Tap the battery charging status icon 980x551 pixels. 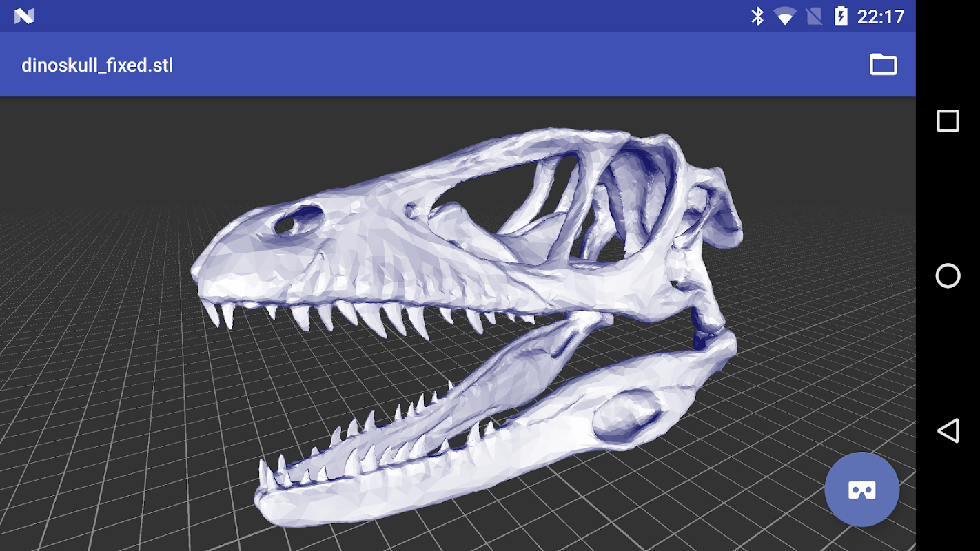(x=841, y=16)
